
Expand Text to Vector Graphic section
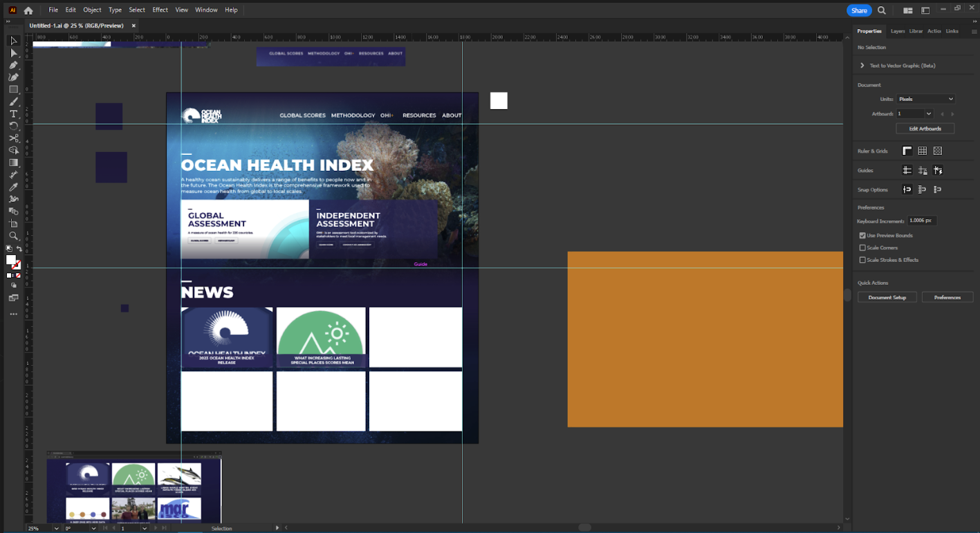point(862,66)
